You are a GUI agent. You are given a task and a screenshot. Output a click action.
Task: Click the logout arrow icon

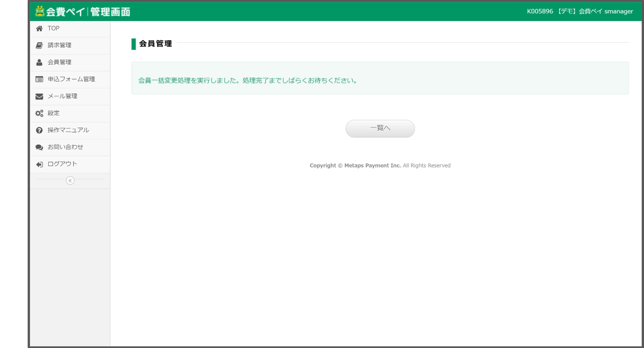pyautogui.click(x=39, y=164)
